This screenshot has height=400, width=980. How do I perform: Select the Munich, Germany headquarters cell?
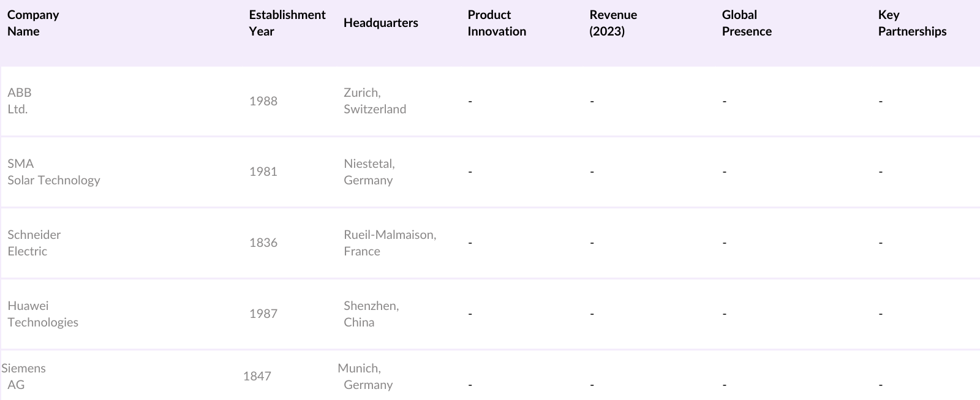(x=365, y=377)
